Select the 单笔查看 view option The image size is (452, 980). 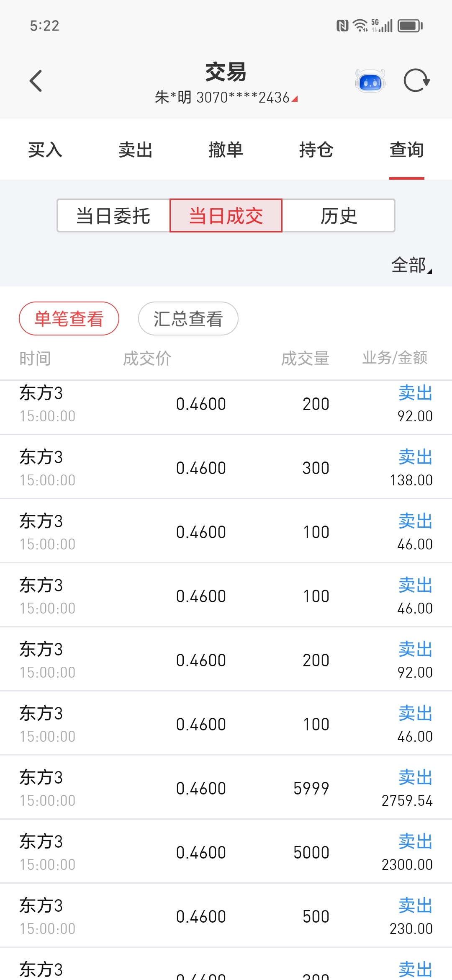pos(69,319)
